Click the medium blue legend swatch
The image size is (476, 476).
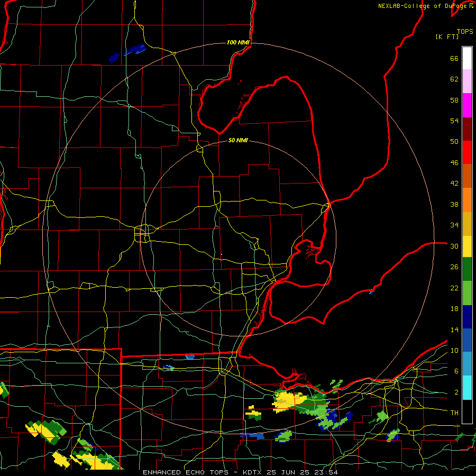pyautogui.click(x=467, y=340)
